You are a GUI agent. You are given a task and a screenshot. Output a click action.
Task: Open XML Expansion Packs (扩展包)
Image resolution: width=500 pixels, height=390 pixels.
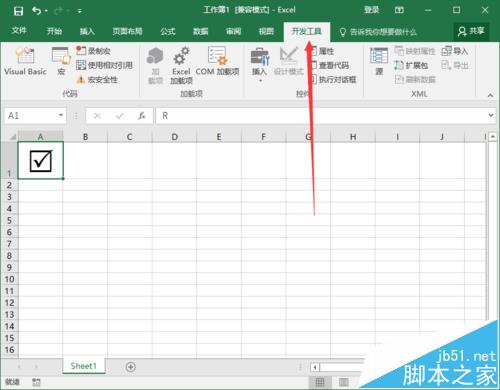[411, 65]
